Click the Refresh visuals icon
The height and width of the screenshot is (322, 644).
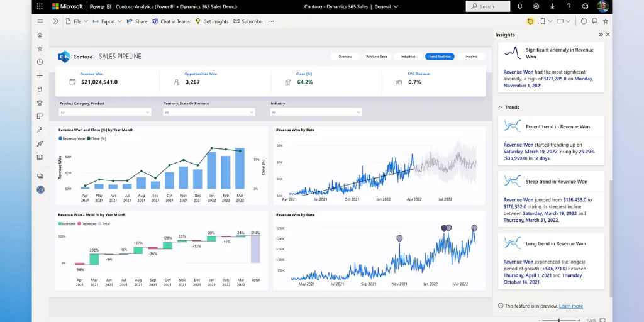pos(584,21)
